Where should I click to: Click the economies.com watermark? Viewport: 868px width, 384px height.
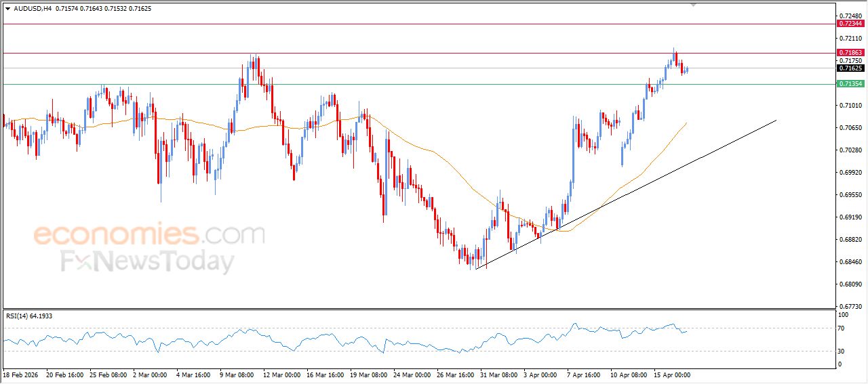point(149,235)
